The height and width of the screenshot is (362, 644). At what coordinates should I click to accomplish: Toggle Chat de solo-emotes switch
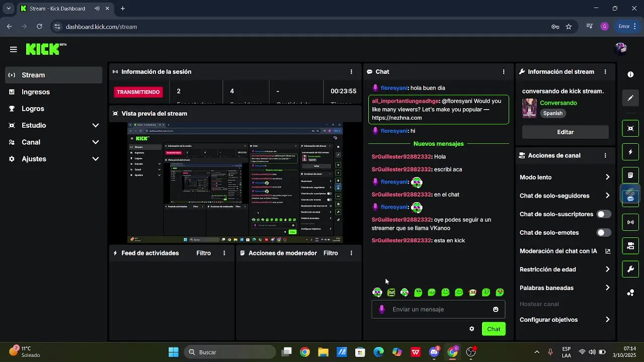tap(604, 233)
